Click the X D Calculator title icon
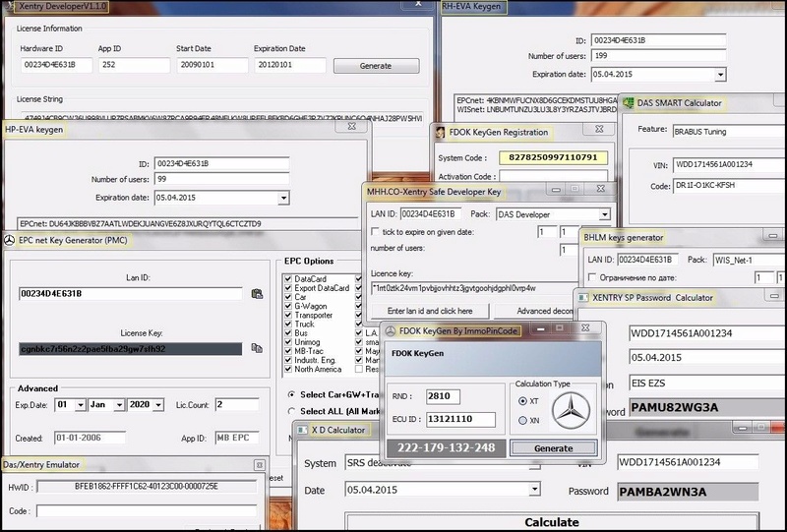Screen dimensions: 787x532 302,430
